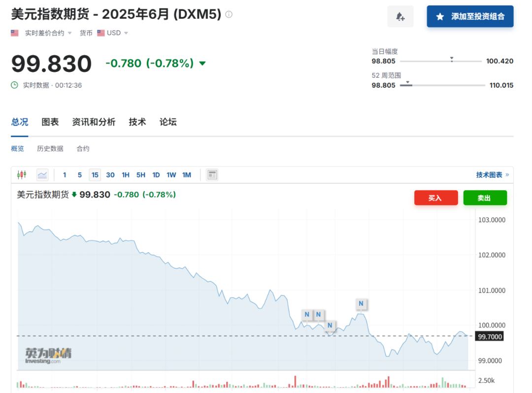Open the 历史数据 sub-tab link
Image resolution: width=532 pixels, height=393 pixels.
(x=50, y=149)
